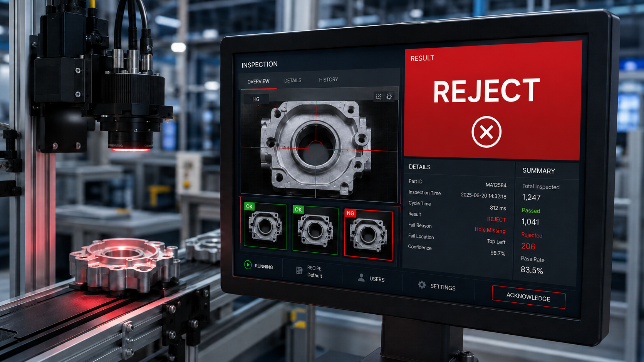
Task: Click the OK badge on first thumbnail
Action: click(x=249, y=207)
